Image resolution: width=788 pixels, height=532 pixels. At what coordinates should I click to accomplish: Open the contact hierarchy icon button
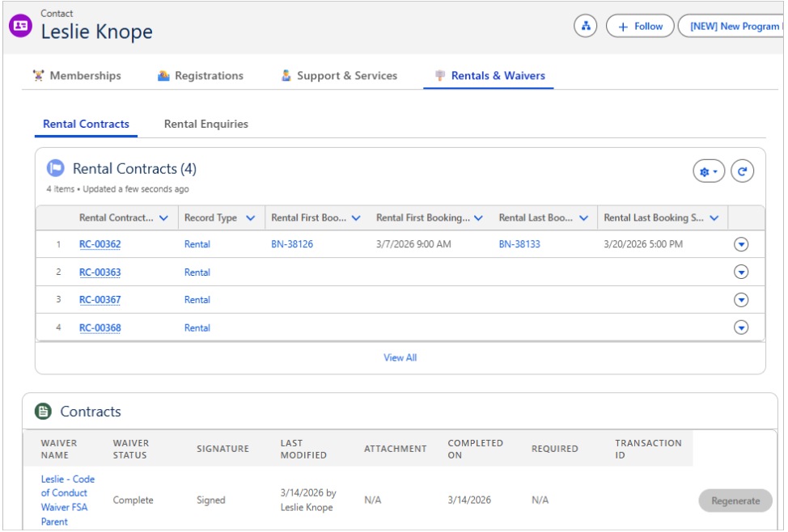(585, 26)
